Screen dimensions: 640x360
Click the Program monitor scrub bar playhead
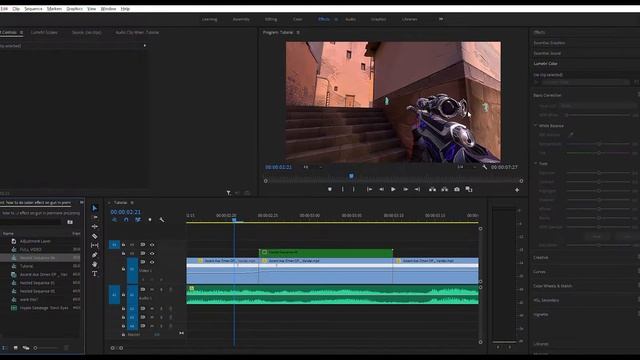pos(351,176)
